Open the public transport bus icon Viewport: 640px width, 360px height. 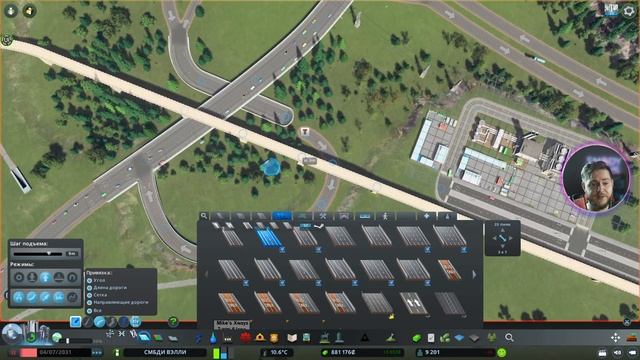coord(307,338)
